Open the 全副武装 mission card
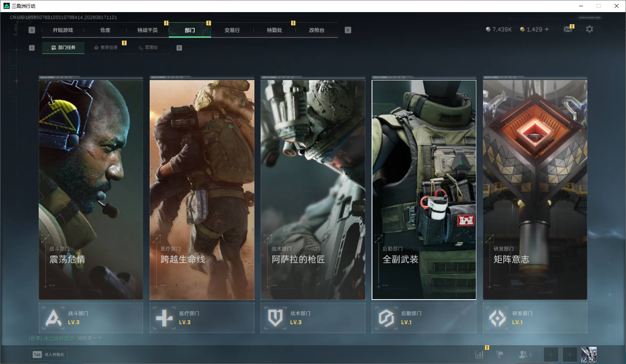This screenshot has width=626, height=364. [x=424, y=190]
